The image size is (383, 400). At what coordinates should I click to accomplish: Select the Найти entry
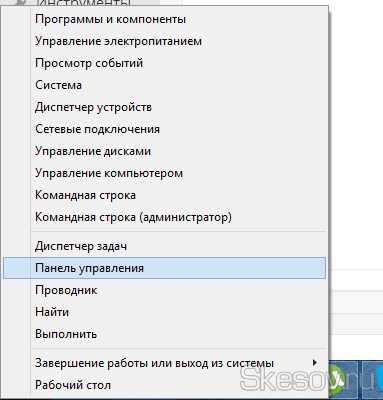click(164, 312)
